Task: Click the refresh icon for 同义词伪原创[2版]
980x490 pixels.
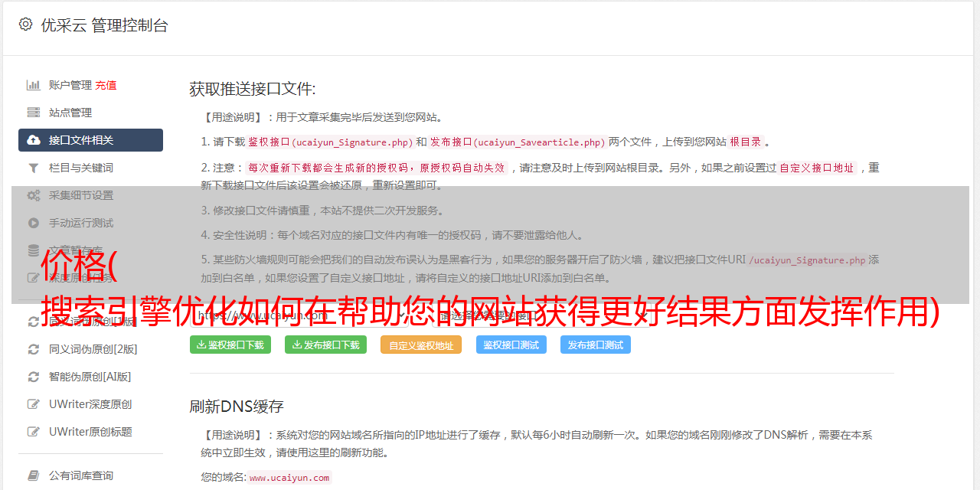Action: (34, 349)
